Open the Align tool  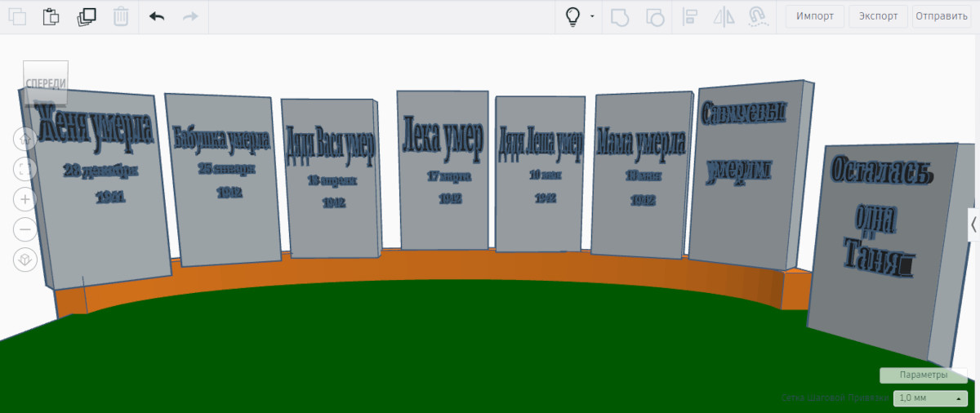tap(689, 16)
